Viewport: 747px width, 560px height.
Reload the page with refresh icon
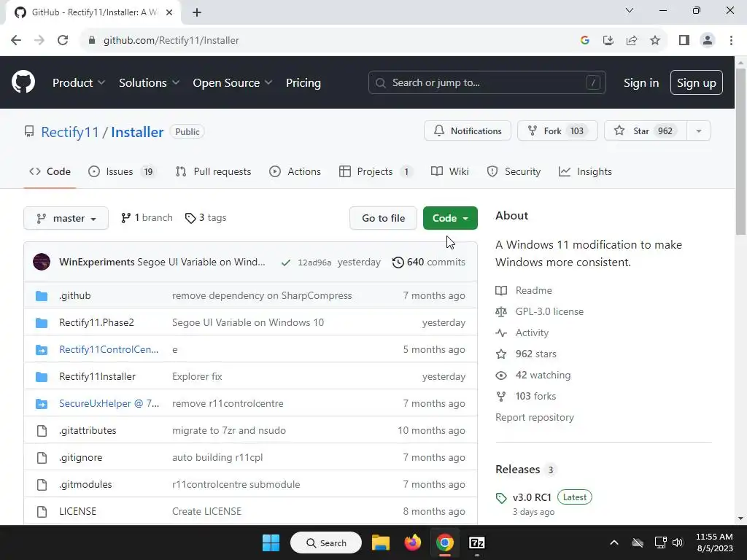point(63,40)
